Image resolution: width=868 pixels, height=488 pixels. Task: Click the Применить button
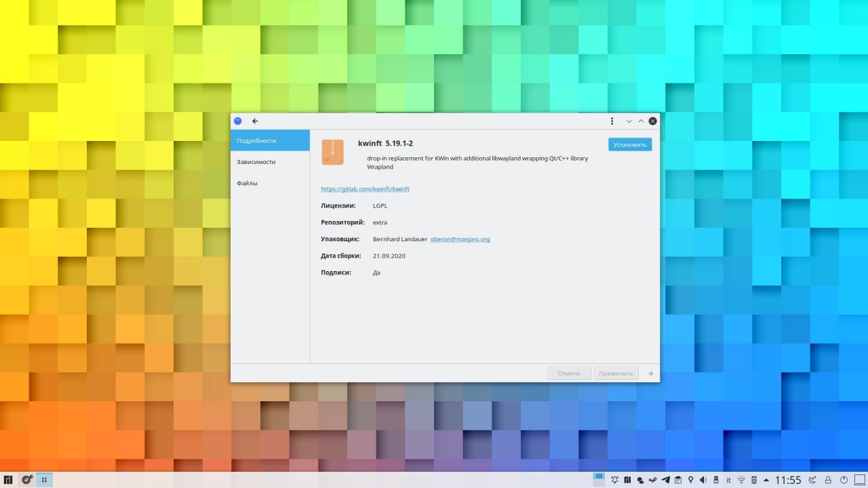616,373
